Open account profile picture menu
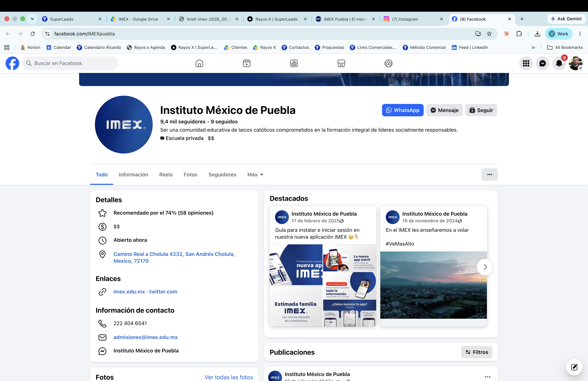 pos(575,63)
